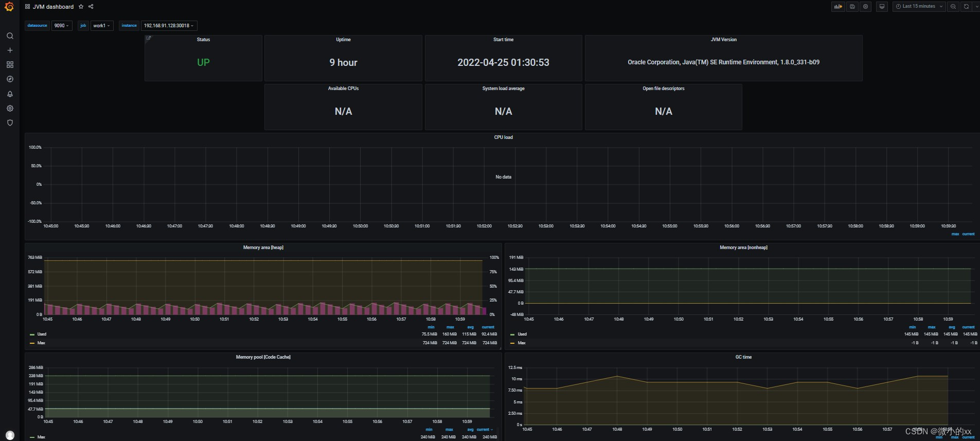980x441 pixels.
Task: Add a new panel
Action: (839, 7)
